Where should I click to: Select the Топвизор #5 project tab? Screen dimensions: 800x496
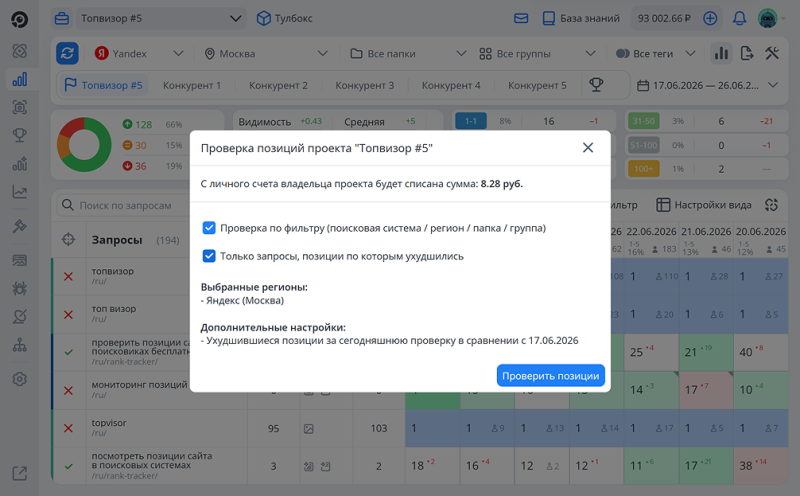pos(103,85)
